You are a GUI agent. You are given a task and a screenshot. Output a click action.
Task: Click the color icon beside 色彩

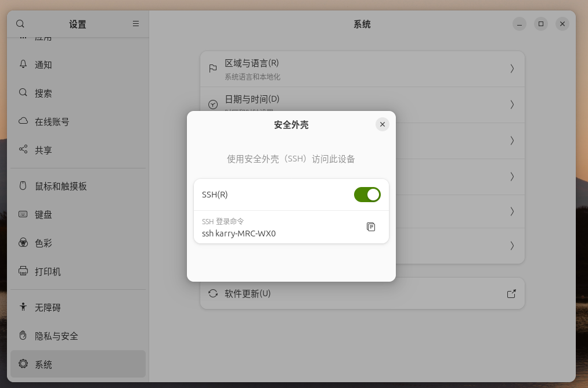pyautogui.click(x=23, y=243)
